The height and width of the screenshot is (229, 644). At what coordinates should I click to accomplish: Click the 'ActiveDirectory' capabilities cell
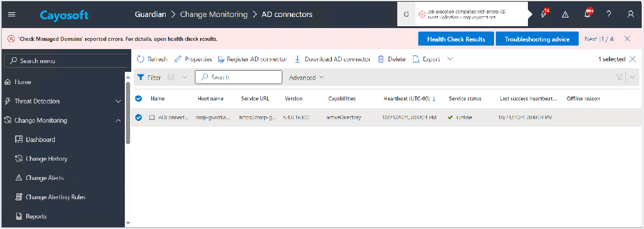pos(344,117)
